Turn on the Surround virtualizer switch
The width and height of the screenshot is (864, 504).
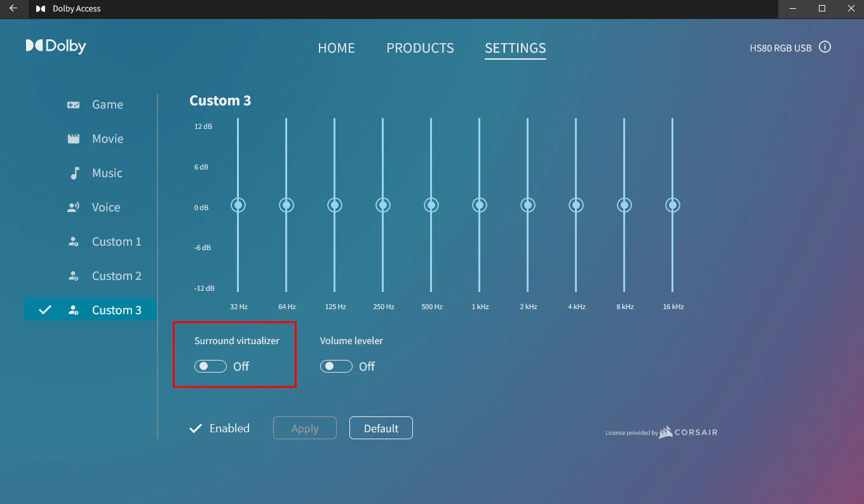click(x=210, y=366)
